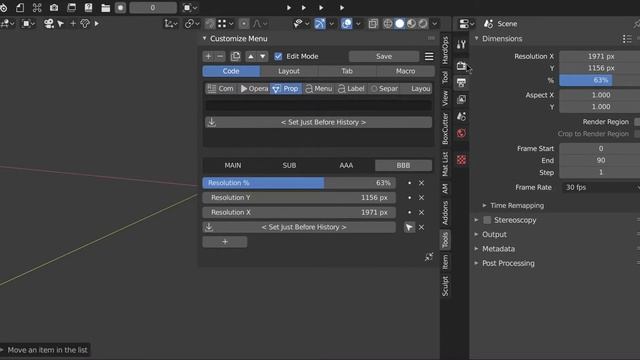Screen dimensions: 640x360
Task: Select the MAIN menu tab
Action: [x=233, y=165]
